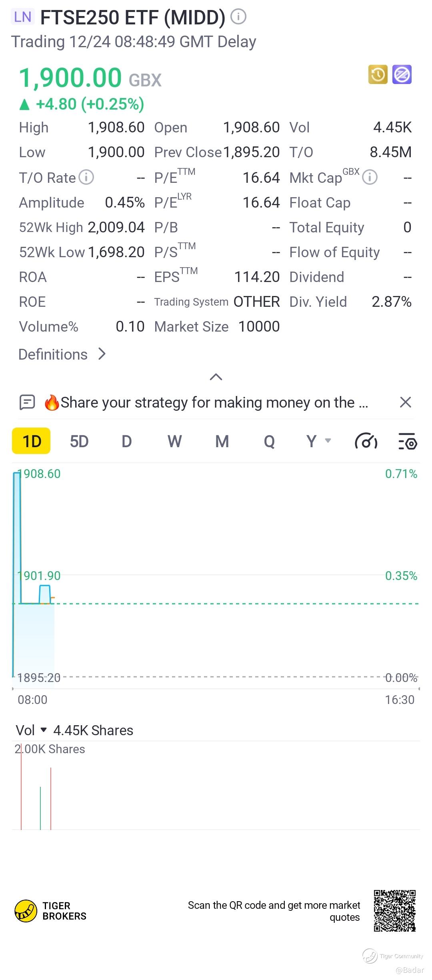The image size is (432, 980).
Task: Open the Definitions page
Action: click(62, 354)
